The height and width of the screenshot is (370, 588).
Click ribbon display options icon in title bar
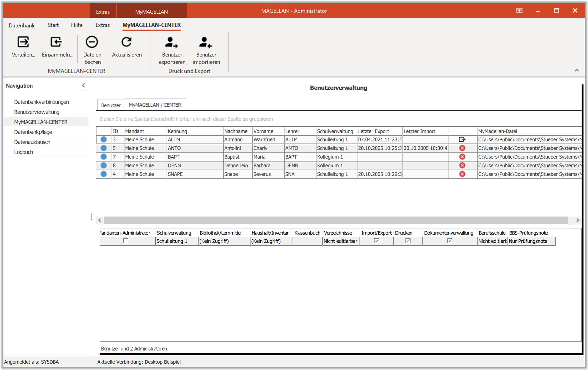point(519,11)
